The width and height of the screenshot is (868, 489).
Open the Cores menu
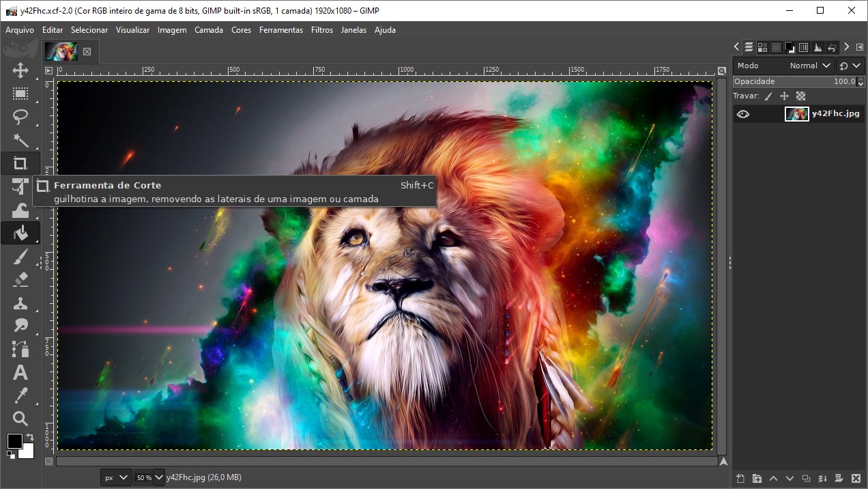pos(242,30)
